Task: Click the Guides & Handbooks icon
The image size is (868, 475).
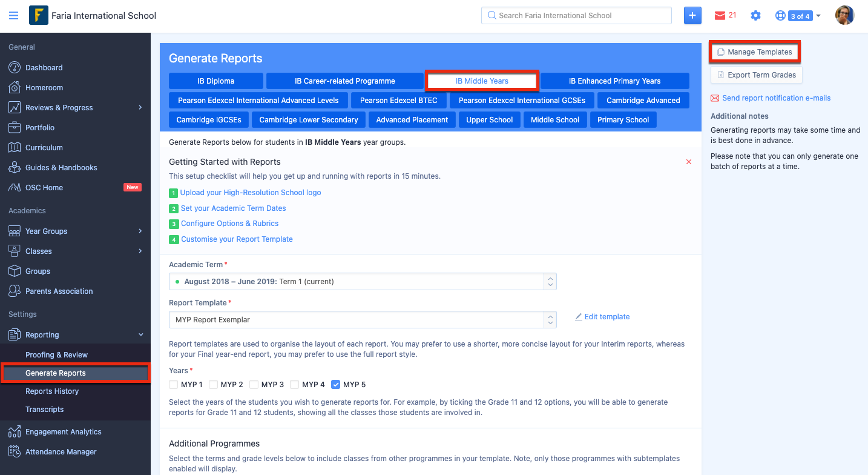Action: (x=15, y=167)
